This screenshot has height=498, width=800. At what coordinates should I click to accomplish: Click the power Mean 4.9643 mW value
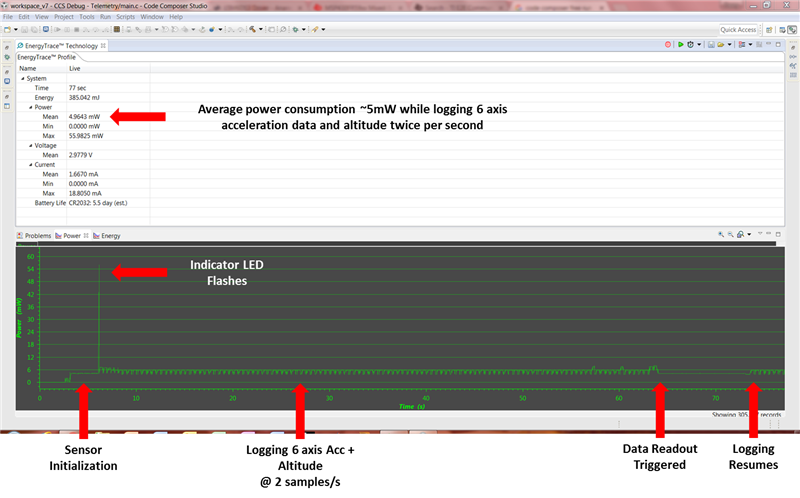coord(85,117)
